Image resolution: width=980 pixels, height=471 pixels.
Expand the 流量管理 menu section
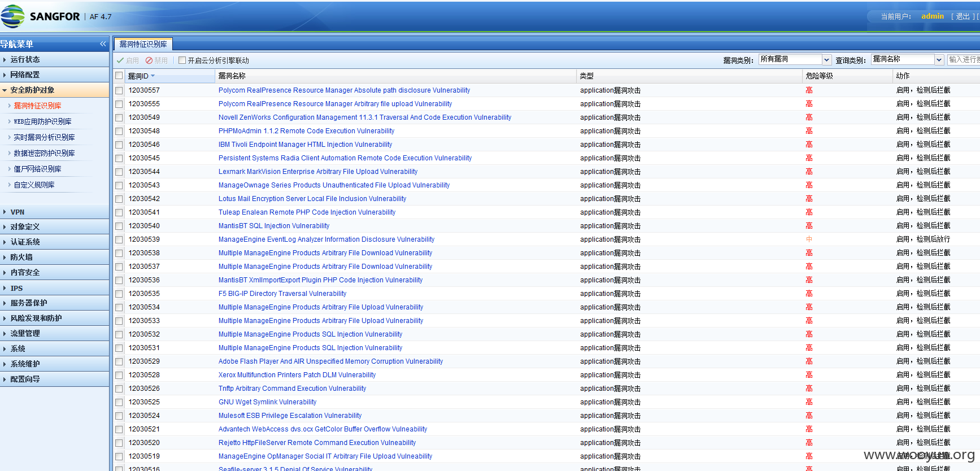[54, 333]
